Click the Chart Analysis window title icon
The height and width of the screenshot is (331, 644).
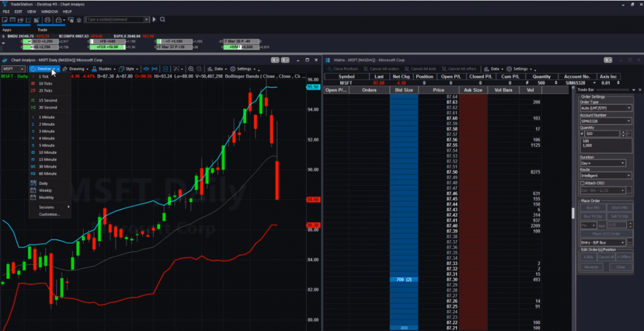(5, 60)
